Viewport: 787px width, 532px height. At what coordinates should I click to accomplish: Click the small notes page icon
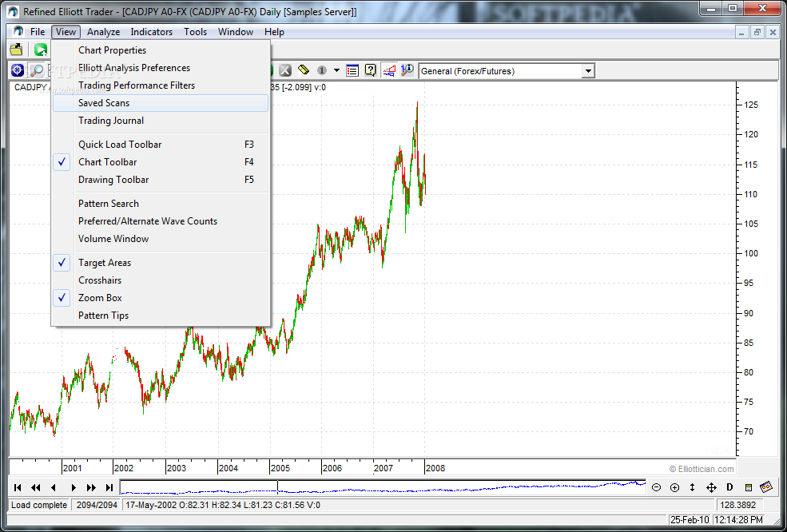point(749,487)
